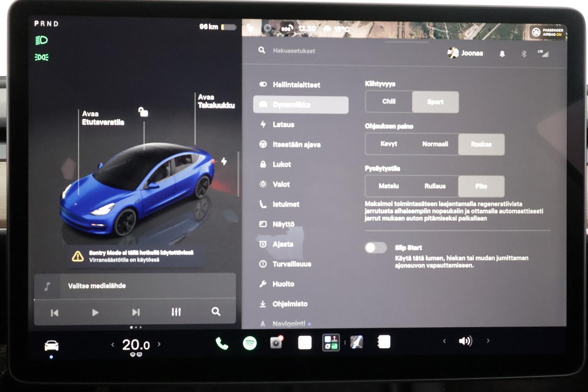Tap Avaa Takaluukku to open trunk
Screen dimensions: 588x392
216,101
